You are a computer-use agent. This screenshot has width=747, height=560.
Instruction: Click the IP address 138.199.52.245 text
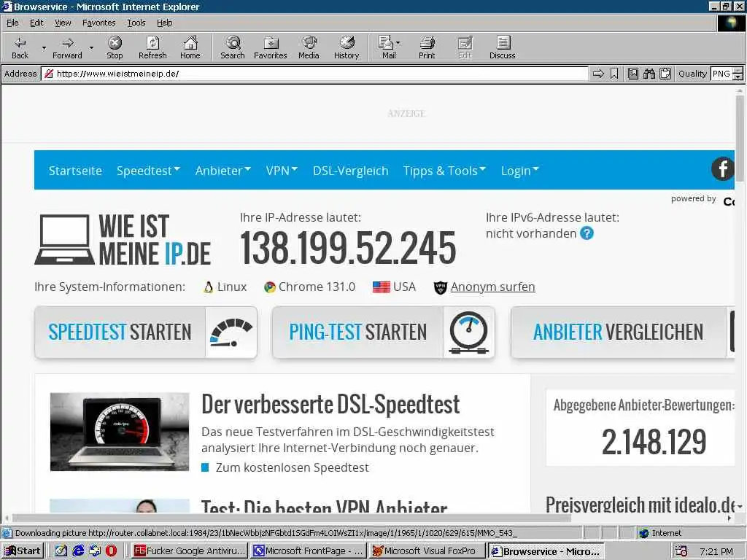click(x=348, y=248)
